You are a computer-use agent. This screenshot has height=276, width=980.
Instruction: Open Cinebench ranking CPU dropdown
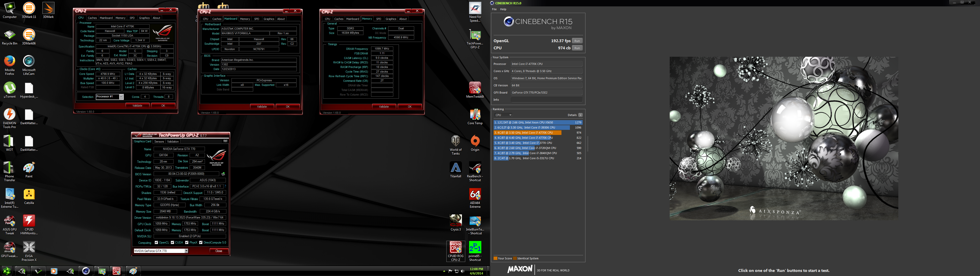(503, 115)
